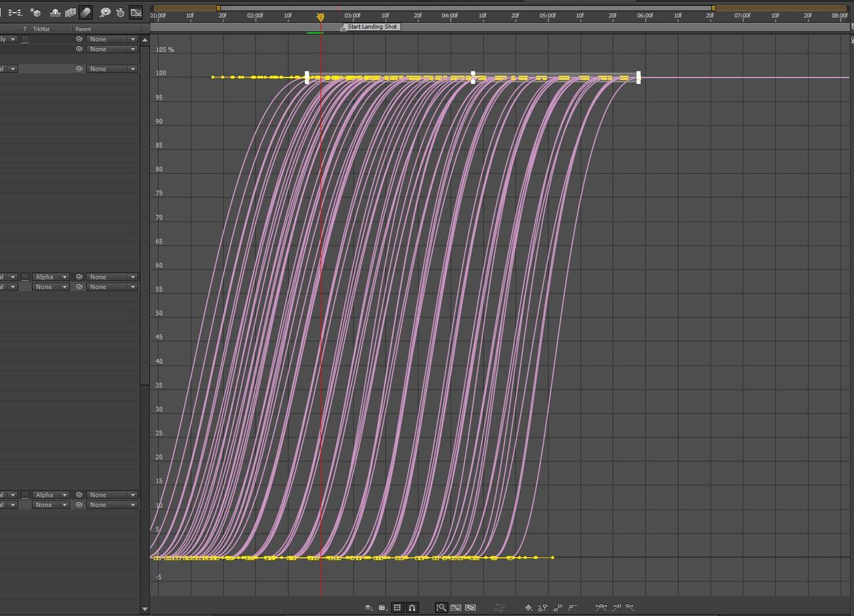Click transform box left handle at 100%
The width and height of the screenshot is (854, 616).
(x=307, y=77)
